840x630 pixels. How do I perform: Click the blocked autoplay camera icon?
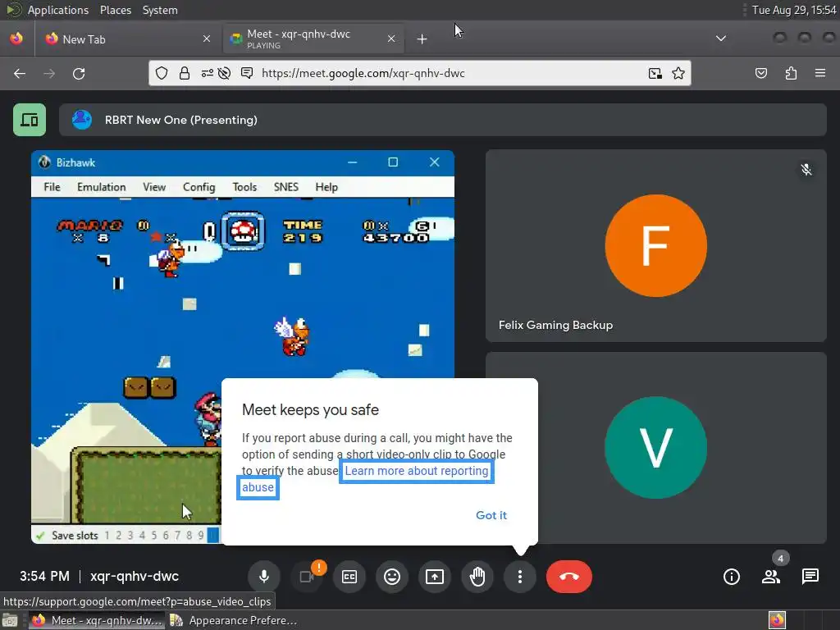point(225,73)
